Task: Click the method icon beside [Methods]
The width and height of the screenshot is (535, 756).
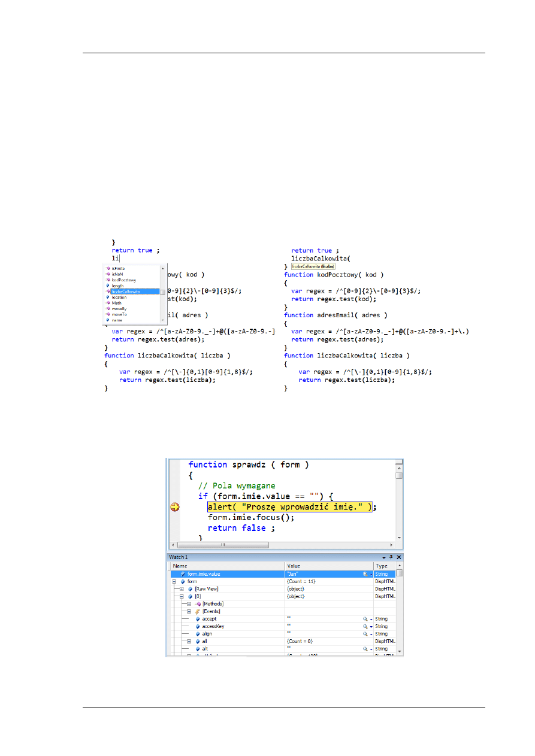Action: click(x=198, y=604)
